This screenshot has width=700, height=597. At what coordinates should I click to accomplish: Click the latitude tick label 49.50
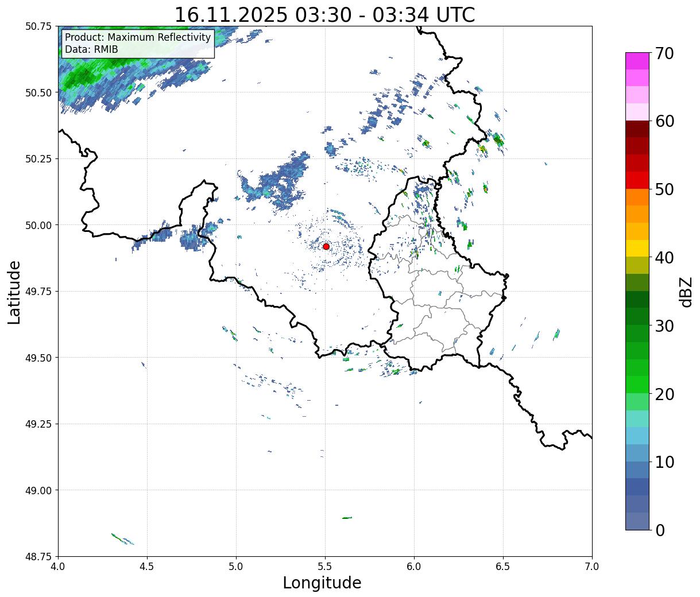[x=38, y=358]
